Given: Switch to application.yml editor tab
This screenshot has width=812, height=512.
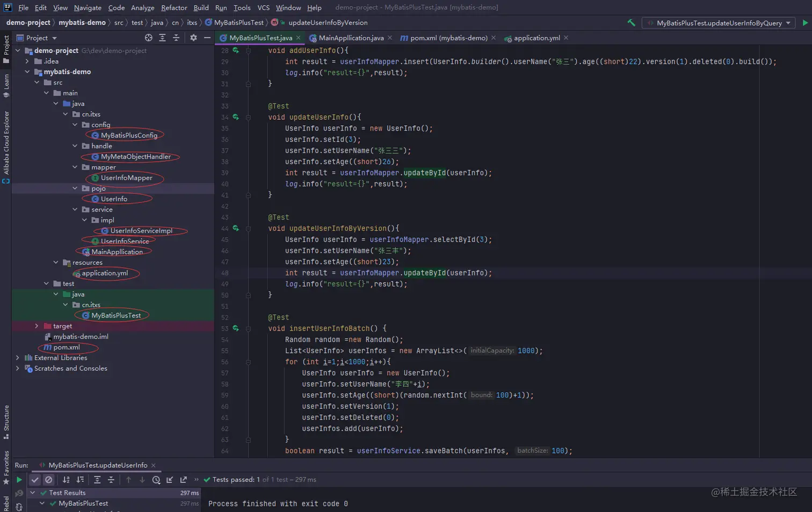Looking at the screenshot, I should [537, 38].
